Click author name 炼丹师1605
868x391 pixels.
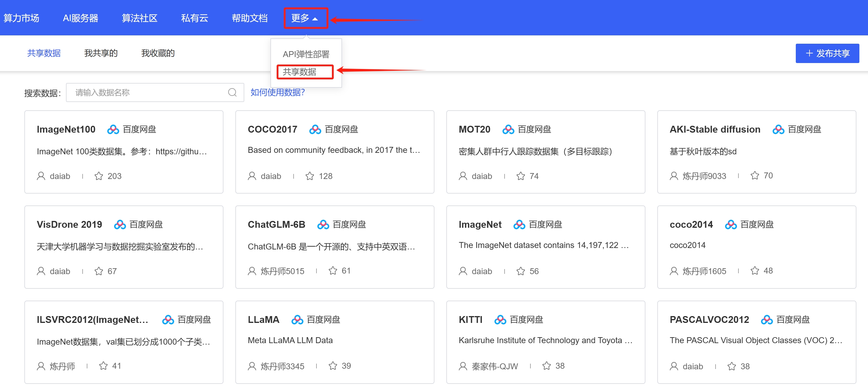tap(704, 271)
